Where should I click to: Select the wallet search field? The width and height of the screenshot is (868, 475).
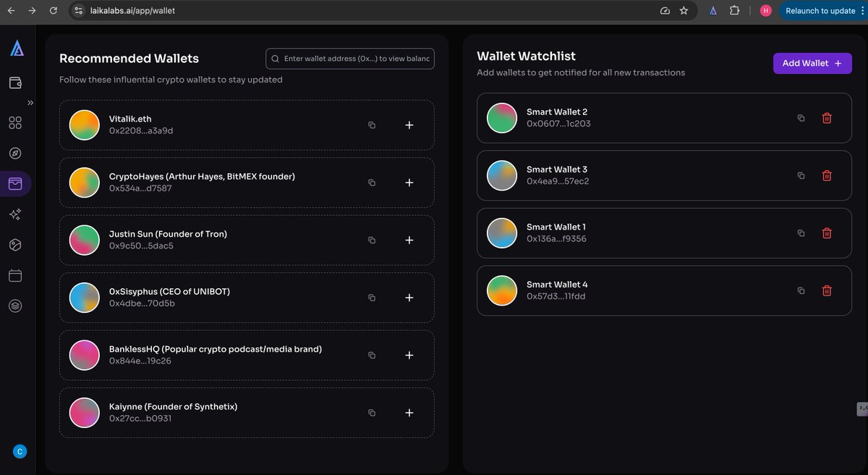coord(349,58)
